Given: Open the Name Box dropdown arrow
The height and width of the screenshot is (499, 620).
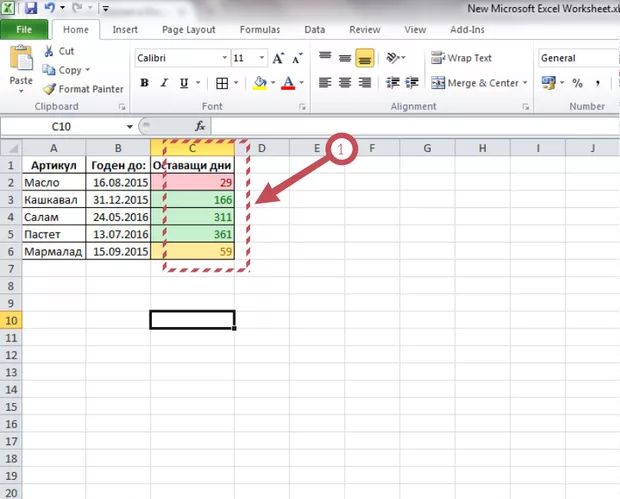Looking at the screenshot, I should pos(132,126).
